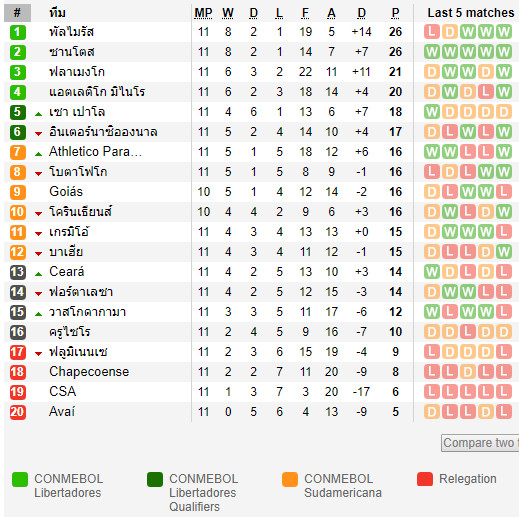Click the orange rank 9 badge next to Goiás
Viewport: 519px width, 517px height.
coord(18,192)
